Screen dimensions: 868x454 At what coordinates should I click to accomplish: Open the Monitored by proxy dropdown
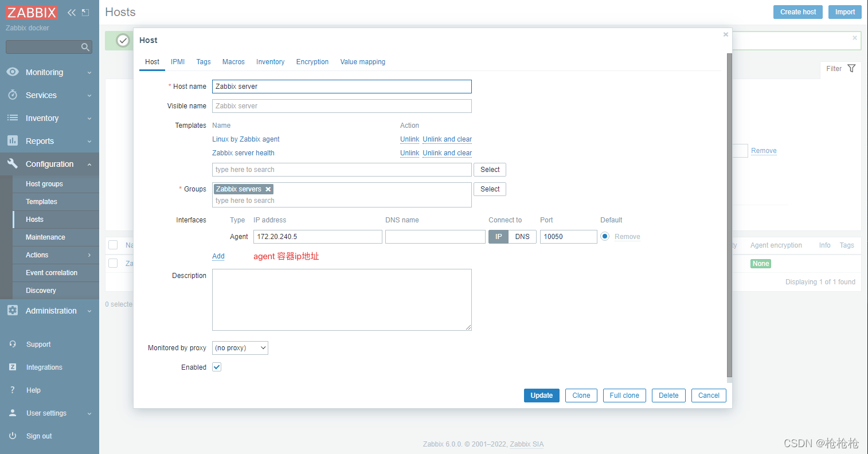(x=240, y=348)
